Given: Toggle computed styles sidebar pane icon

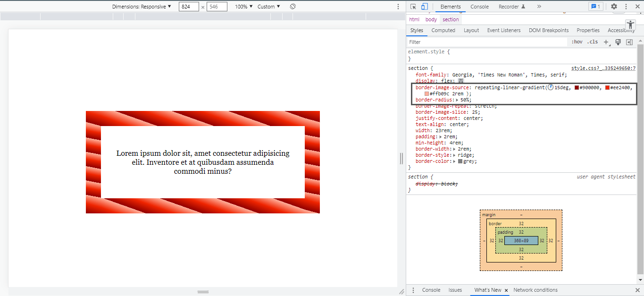Looking at the screenshot, I should tap(629, 42).
